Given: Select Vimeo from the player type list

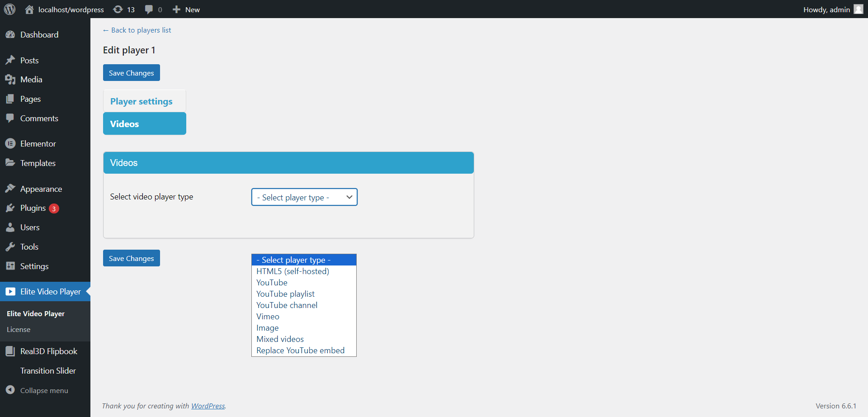Looking at the screenshot, I should click(304, 317).
